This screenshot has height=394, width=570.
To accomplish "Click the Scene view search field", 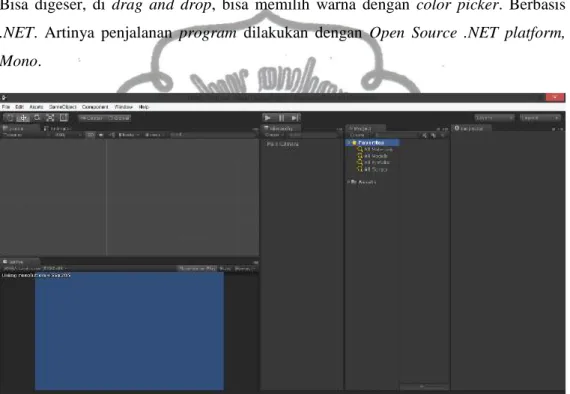I will [x=213, y=135].
